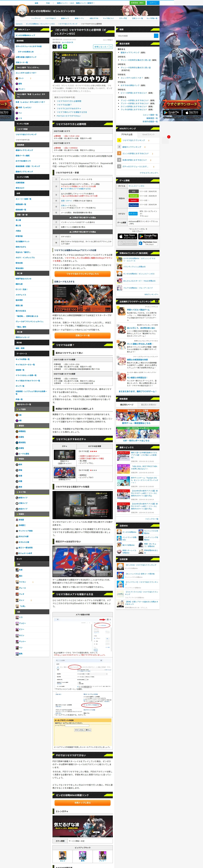Switch to 最近見た攻略Wiki tab
The width and height of the screenshot is (203, 868).
point(148,405)
